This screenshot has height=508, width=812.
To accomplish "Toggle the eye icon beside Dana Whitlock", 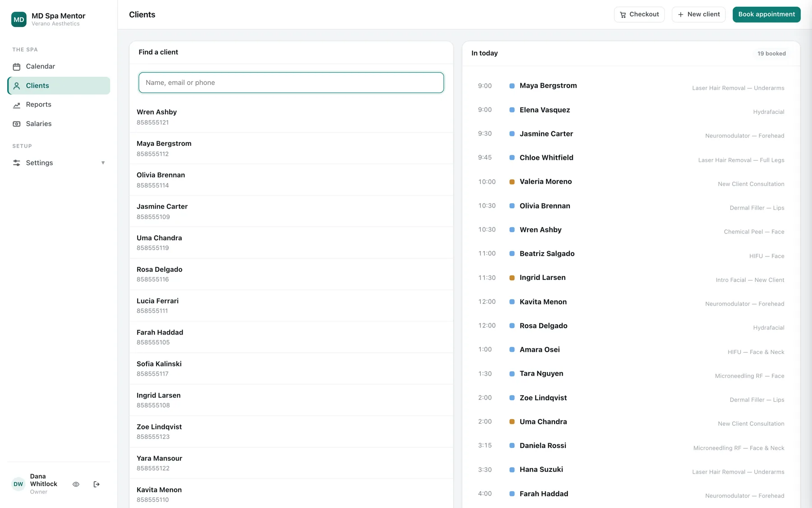I will [x=76, y=484].
